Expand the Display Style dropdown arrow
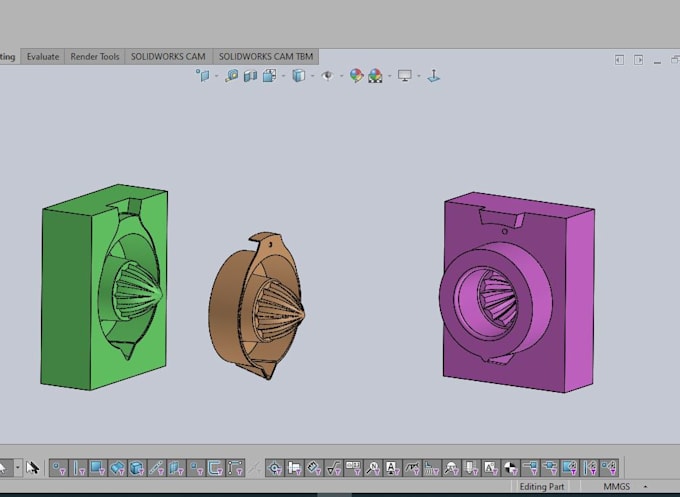 (x=312, y=76)
